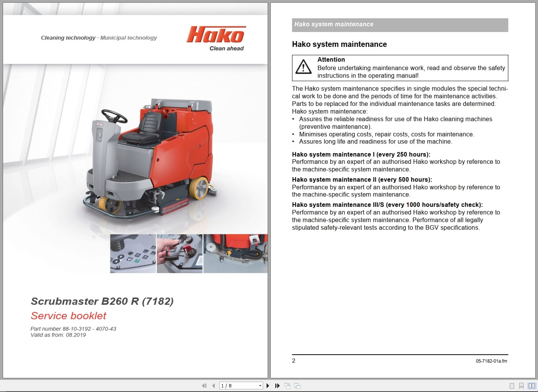Skip to the last page

click(x=277, y=386)
